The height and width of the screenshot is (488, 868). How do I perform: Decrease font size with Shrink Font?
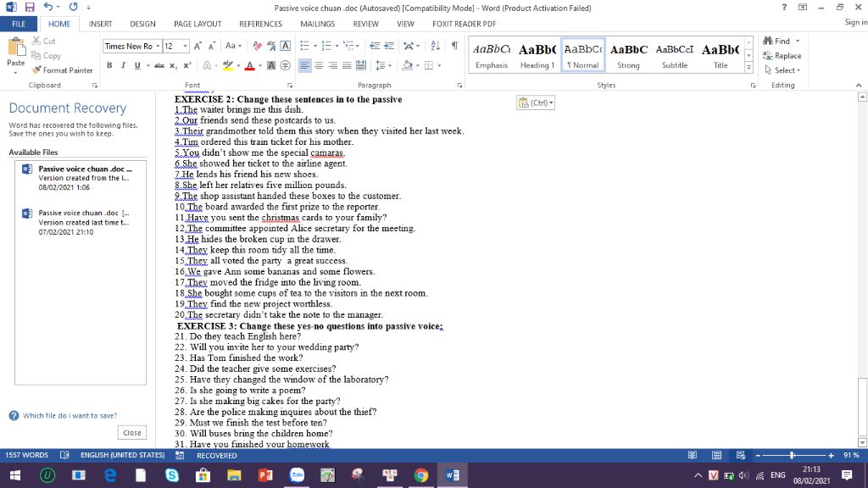click(x=211, y=46)
